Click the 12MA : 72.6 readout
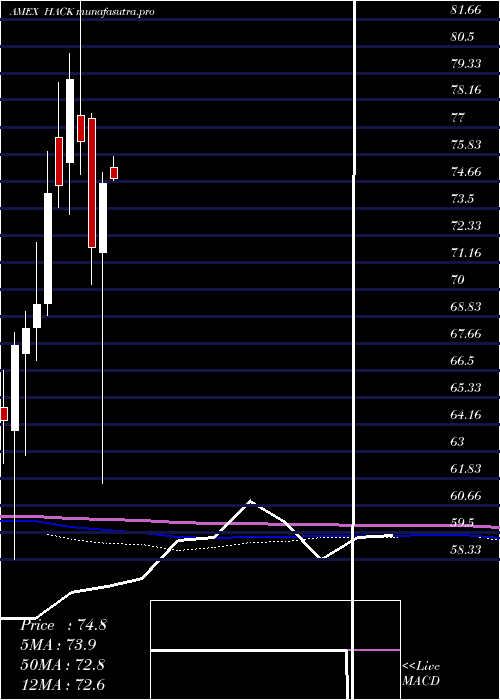 click(62, 684)
